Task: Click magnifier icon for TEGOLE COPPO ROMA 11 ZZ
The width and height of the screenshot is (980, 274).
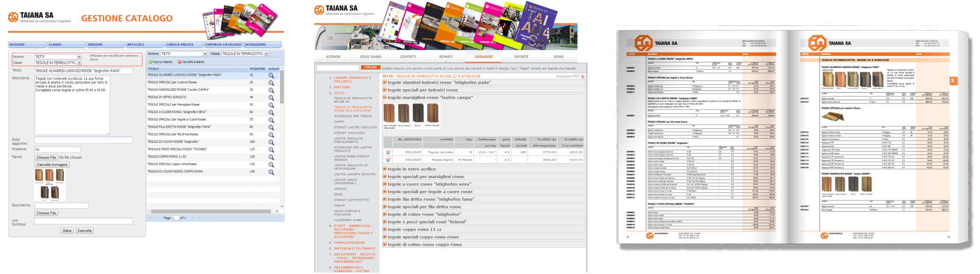Action: click(271, 157)
